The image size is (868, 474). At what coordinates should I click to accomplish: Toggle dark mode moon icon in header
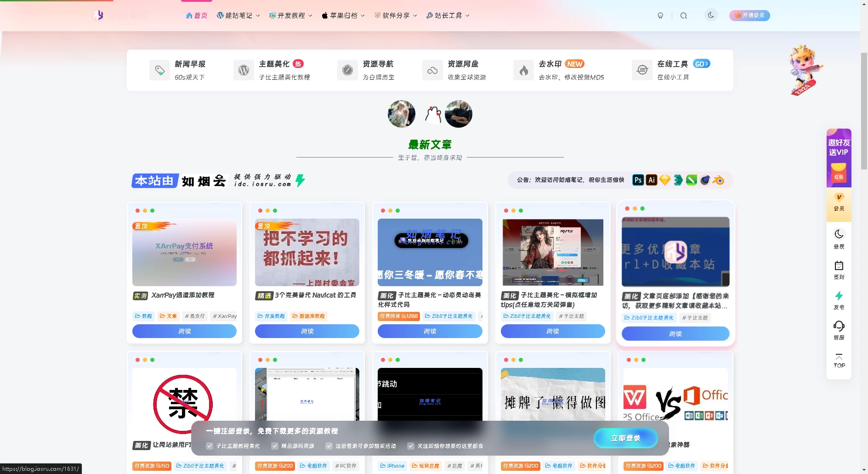711,15
